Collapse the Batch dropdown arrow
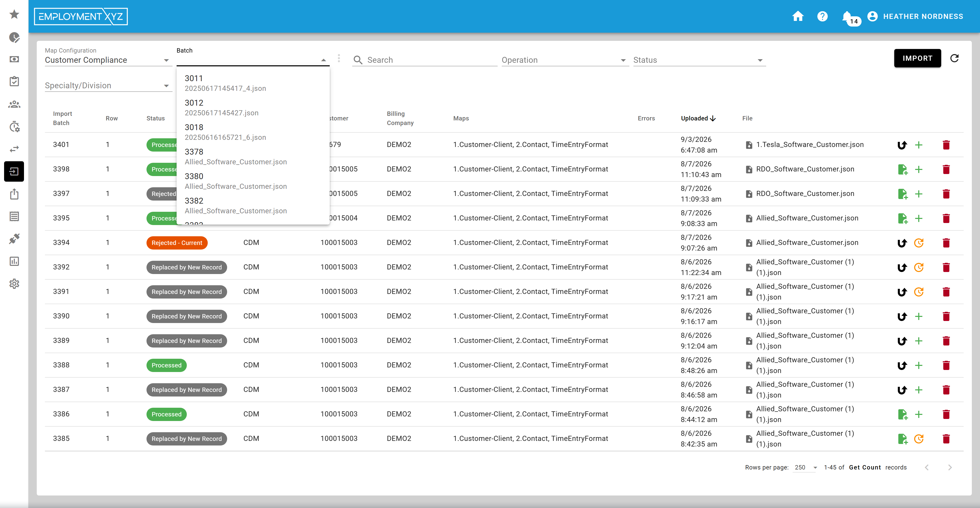The height and width of the screenshot is (508, 980). pos(323,60)
